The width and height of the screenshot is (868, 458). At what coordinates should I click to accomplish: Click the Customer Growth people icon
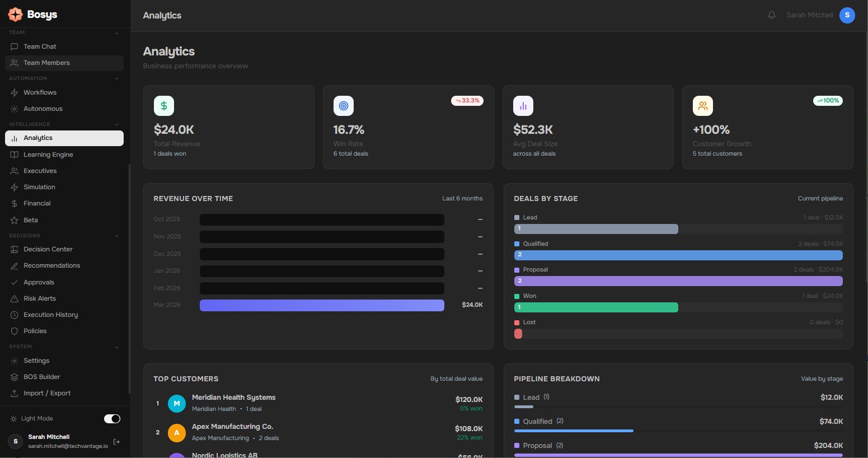(x=703, y=106)
